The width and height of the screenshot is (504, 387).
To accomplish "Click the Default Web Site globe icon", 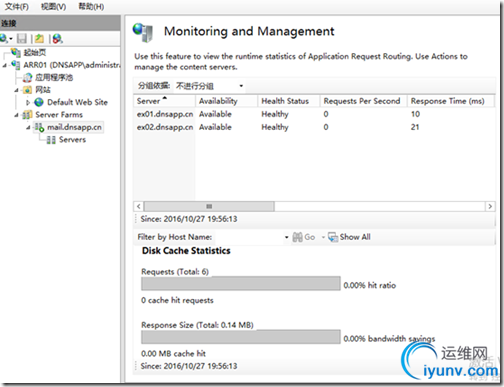I will (x=39, y=102).
